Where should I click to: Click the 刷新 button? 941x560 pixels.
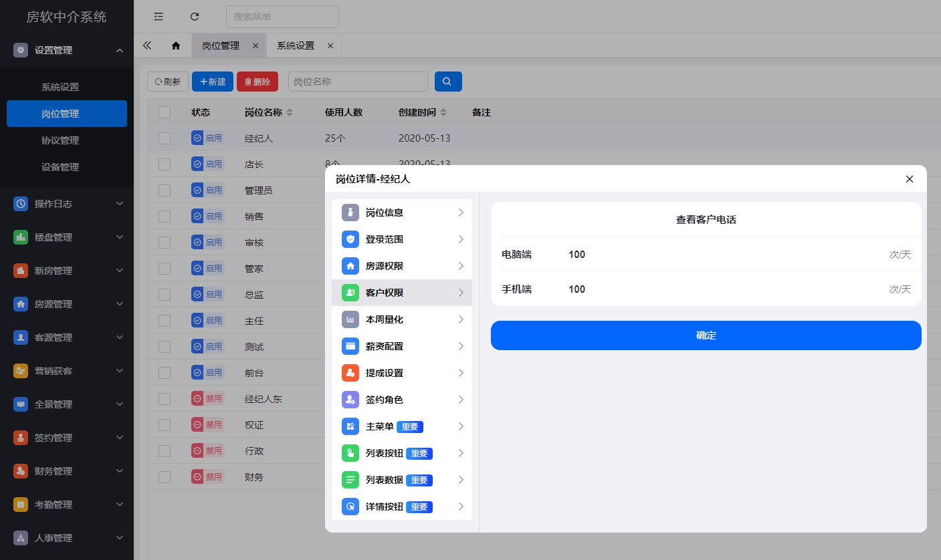pyautogui.click(x=168, y=82)
